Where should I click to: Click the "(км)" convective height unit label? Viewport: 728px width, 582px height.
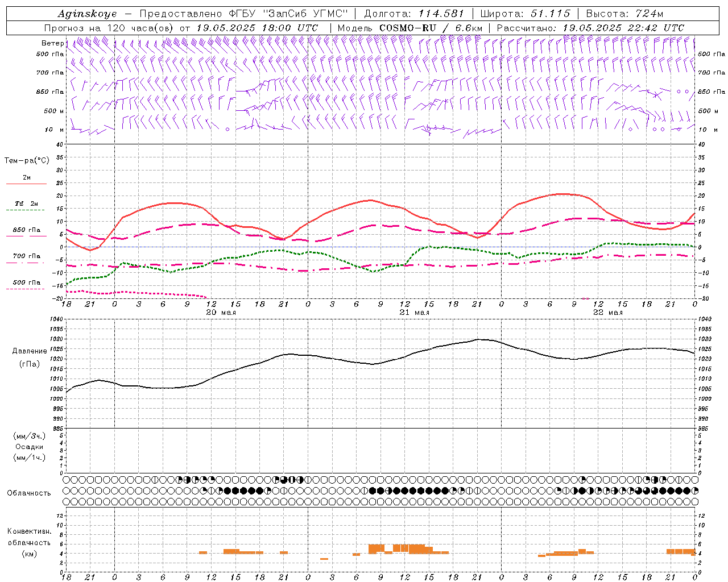29,554
